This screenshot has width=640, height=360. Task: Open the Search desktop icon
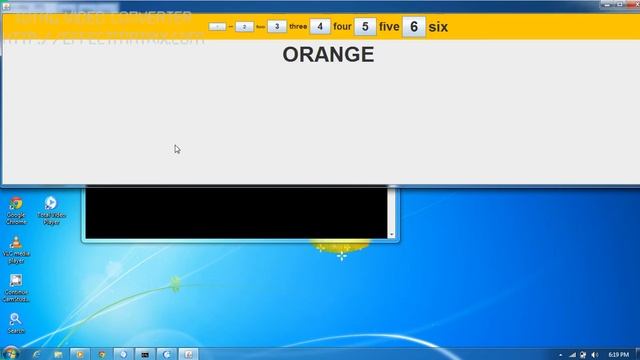pos(16,323)
